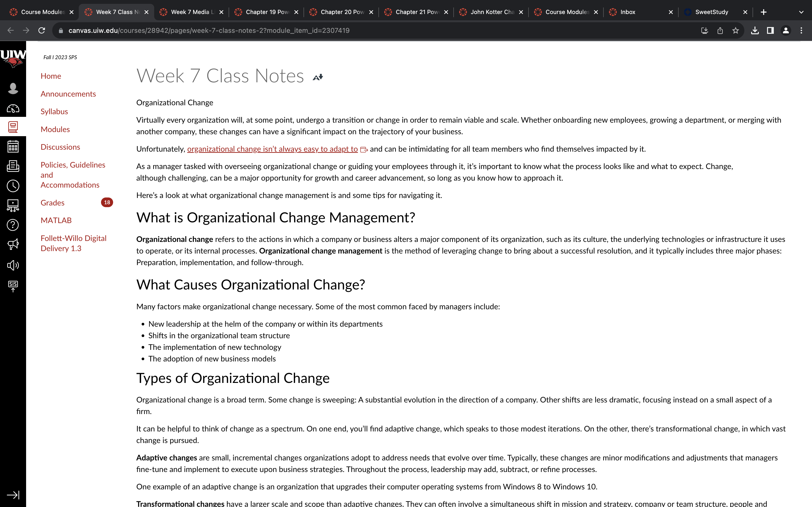
Task: Open the Modules course navigation link
Action: point(55,129)
